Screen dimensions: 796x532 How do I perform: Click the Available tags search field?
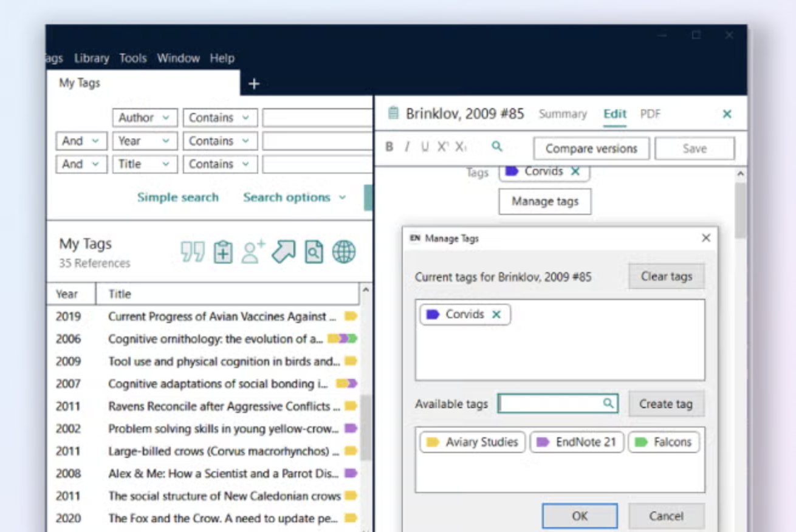(557, 403)
